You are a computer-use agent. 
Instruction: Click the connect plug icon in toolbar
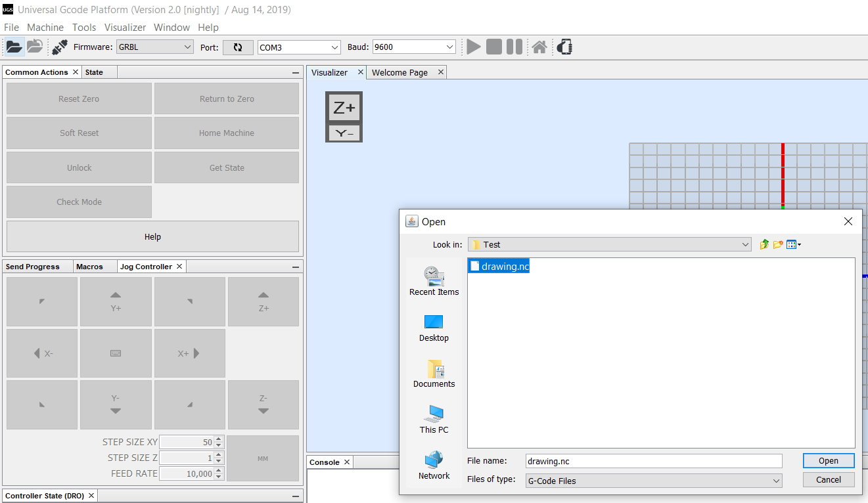tap(59, 47)
